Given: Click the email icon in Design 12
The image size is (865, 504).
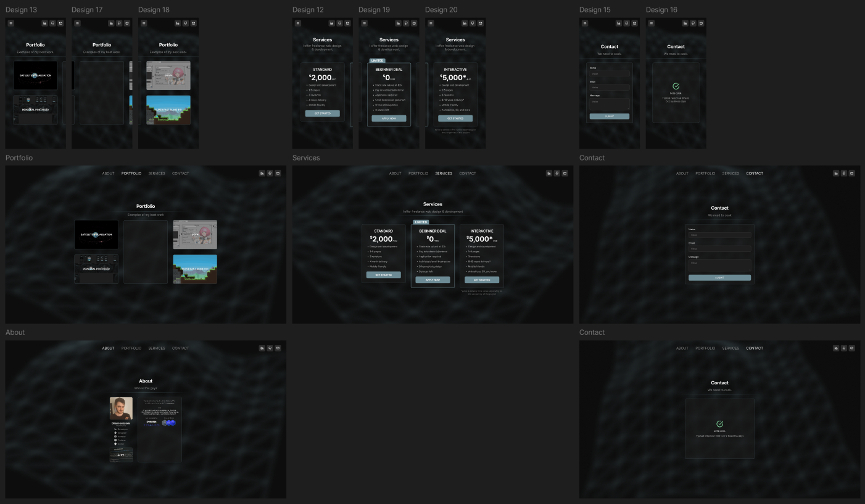Looking at the screenshot, I should (x=347, y=23).
